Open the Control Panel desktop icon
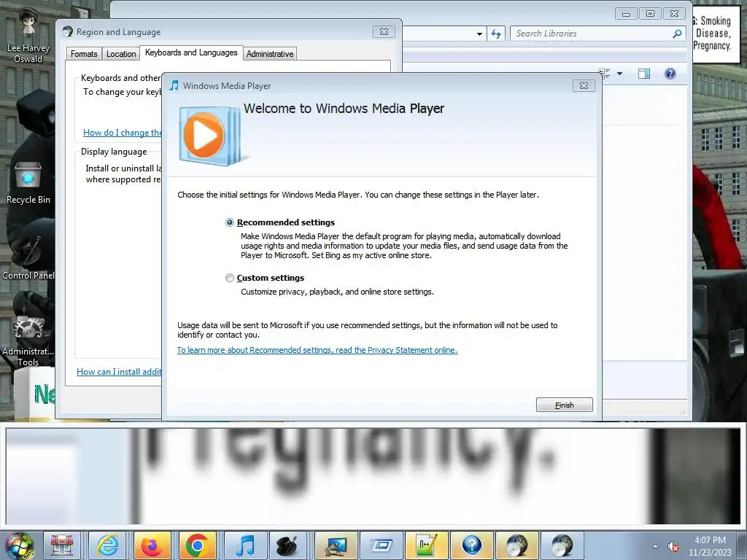Image resolution: width=747 pixels, height=560 pixels. [28, 259]
